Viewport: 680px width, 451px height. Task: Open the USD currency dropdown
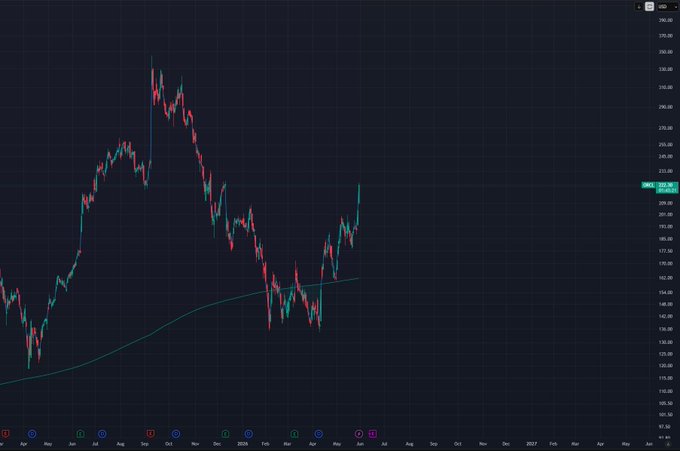667,7
